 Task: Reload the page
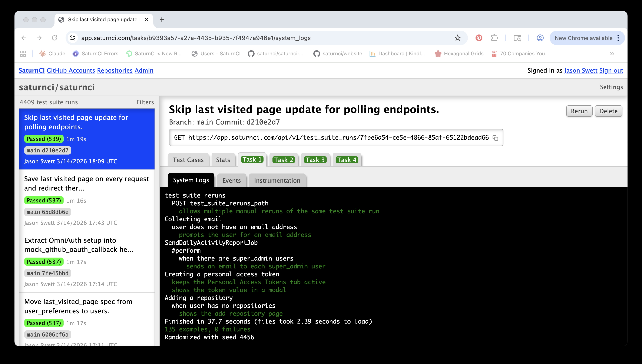55,38
